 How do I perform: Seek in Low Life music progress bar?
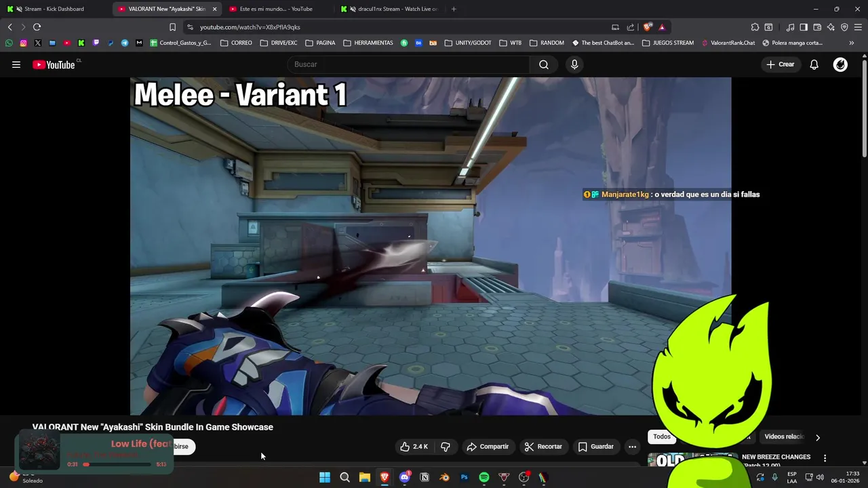pyautogui.click(x=117, y=464)
